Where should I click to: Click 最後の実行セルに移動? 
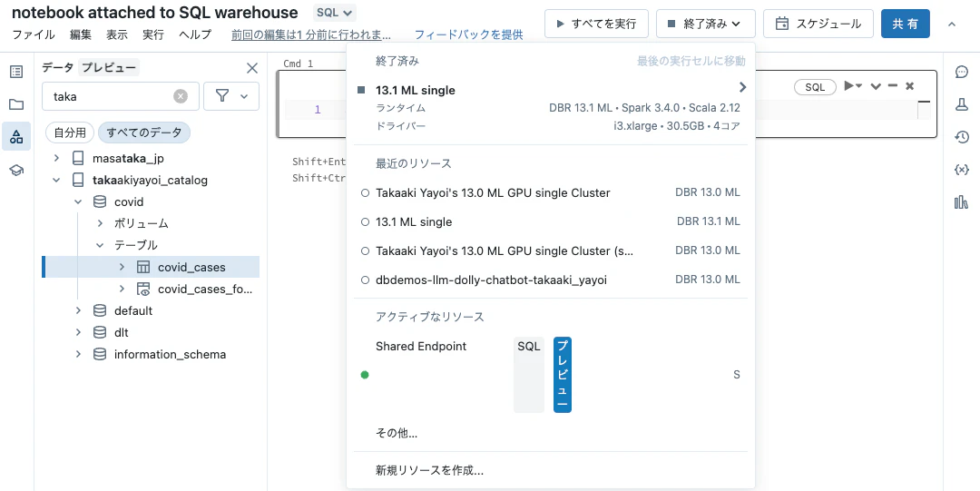(x=691, y=61)
